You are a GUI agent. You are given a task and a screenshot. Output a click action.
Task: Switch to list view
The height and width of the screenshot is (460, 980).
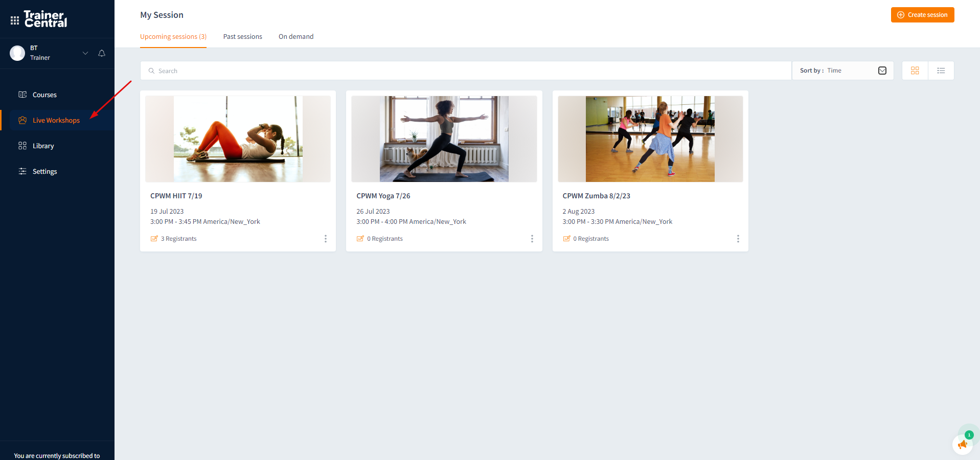(941, 71)
